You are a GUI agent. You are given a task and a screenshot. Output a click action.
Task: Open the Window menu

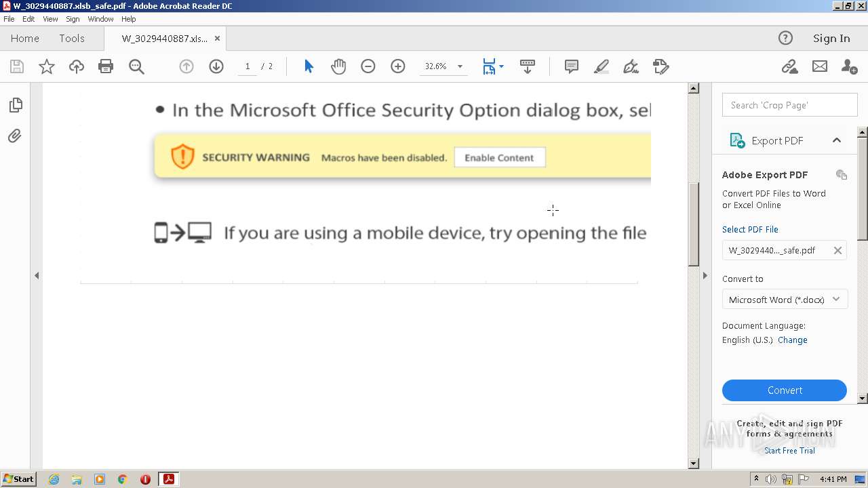point(100,19)
